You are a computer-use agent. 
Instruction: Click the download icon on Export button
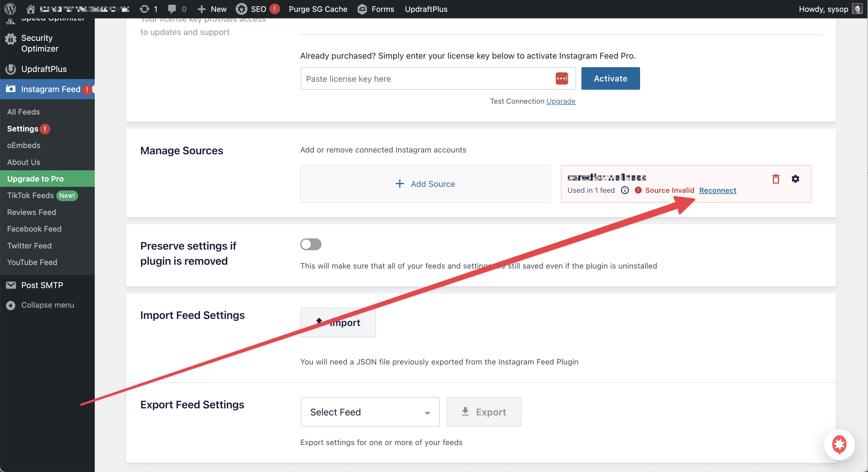(x=465, y=411)
